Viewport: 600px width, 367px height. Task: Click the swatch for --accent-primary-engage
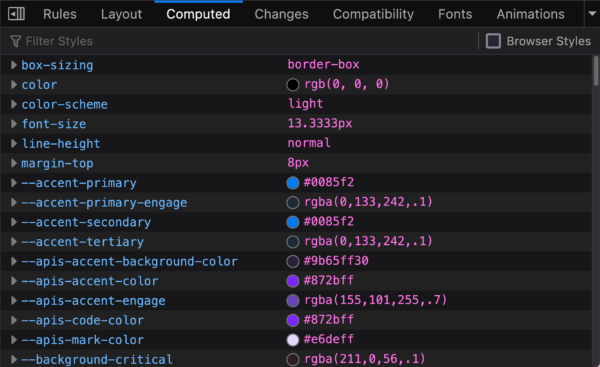(x=293, y=202)
